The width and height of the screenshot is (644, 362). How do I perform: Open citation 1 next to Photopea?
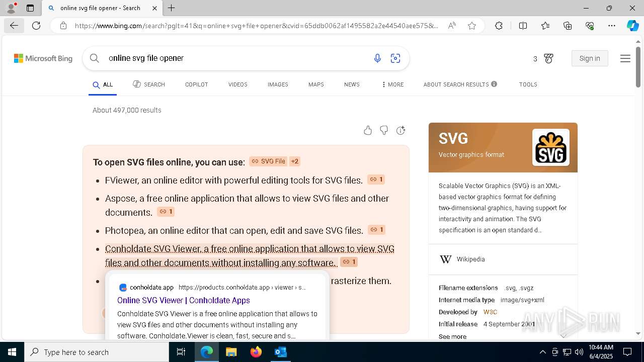pyautogui.click(x=377, y=230)
